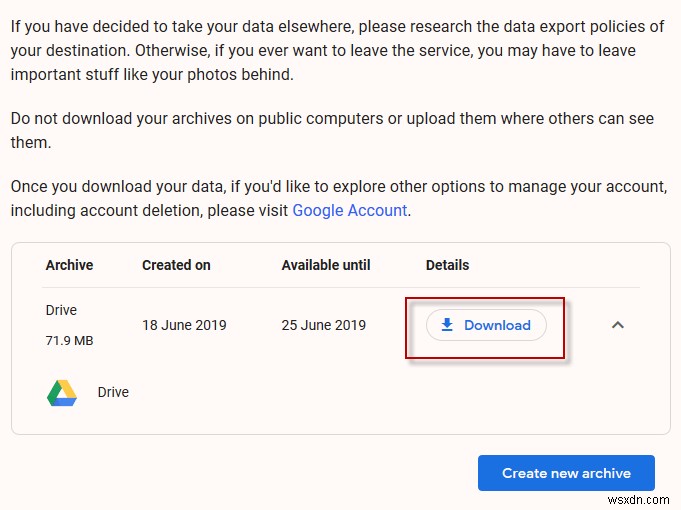Click the Google Drive logo icon
Image resolution: width=681 pixels, height=510 pixels.
(62, 392)
